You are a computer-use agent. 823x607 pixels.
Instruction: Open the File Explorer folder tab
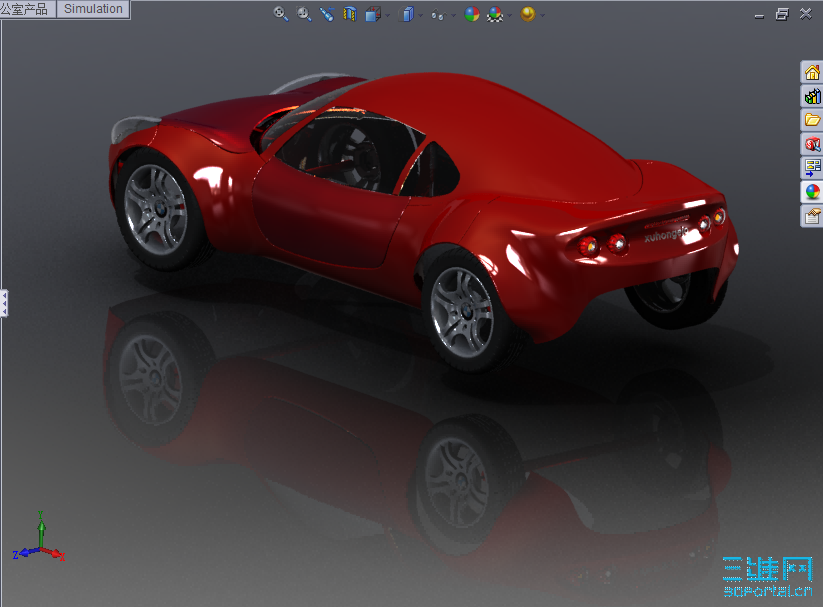812,120
